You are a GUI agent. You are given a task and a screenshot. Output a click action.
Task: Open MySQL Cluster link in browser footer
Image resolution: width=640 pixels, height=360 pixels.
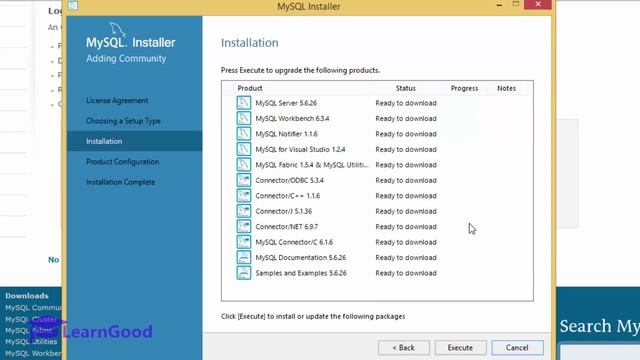tap(31, 319)
